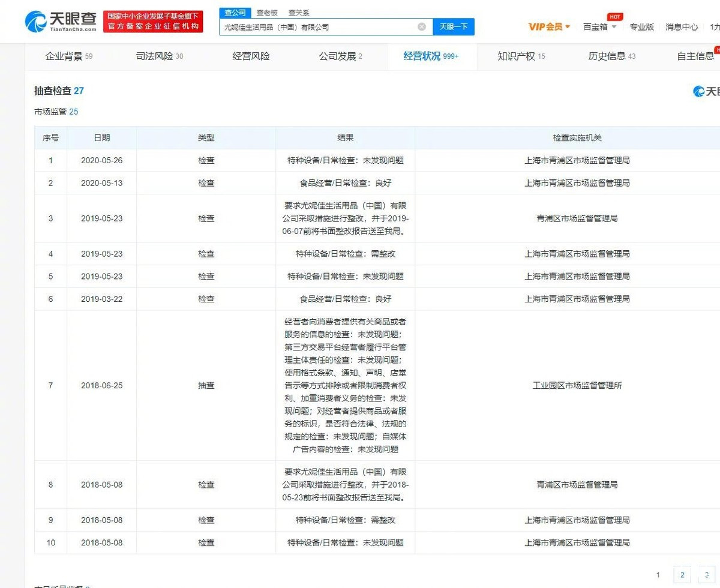Go to page 3 of results
720x588 pixels.
point(707,574)
